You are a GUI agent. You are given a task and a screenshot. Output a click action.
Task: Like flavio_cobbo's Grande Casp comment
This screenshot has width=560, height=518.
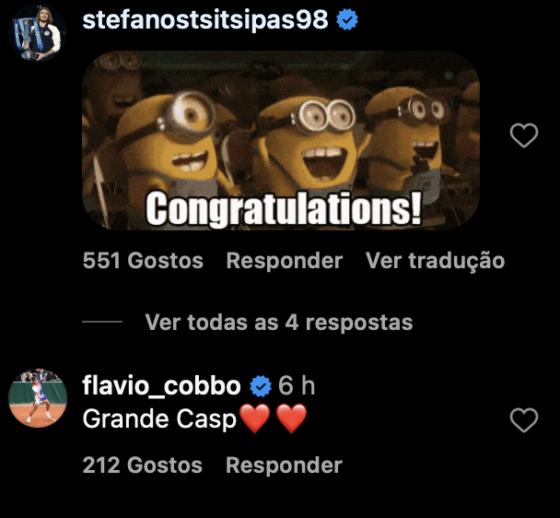(x=524, y=420)
